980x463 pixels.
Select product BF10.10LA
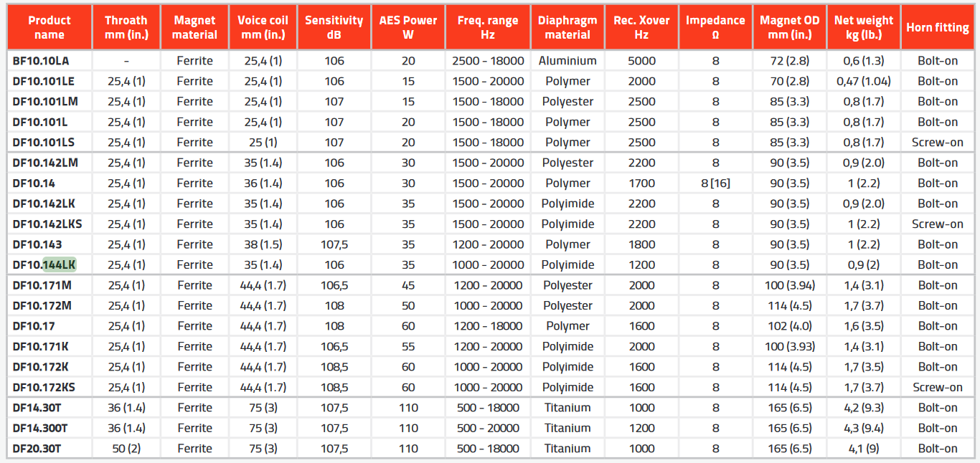coord(41,61)
